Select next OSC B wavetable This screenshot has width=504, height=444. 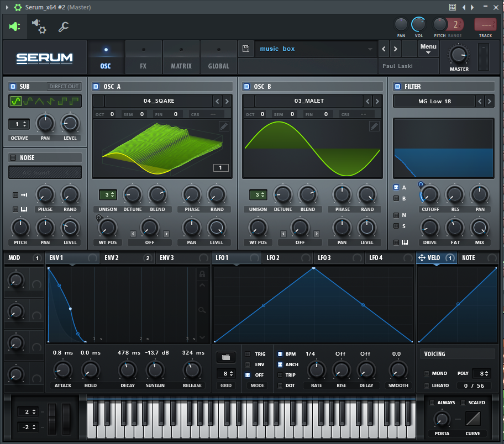coord(377,101)
